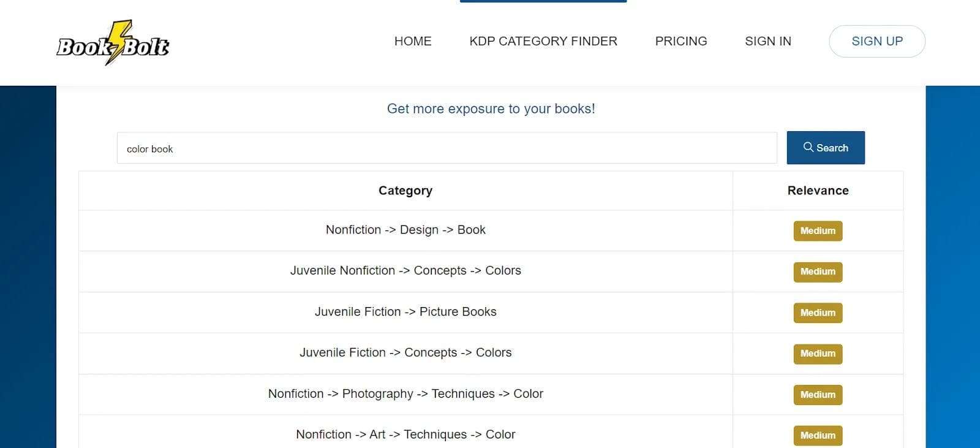
Task: Click the Book Bolt logo
Action: pos(113,43)
